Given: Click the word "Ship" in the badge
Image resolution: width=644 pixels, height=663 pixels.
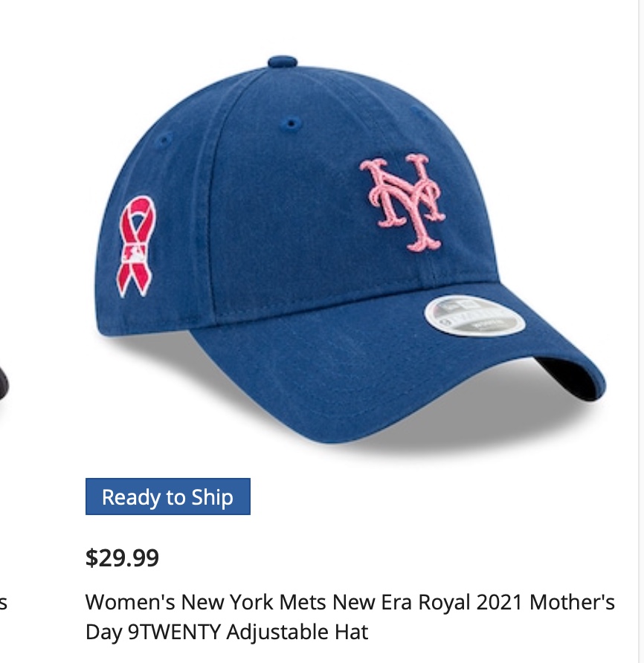Looking at the screenshot, I should (212, 497).
